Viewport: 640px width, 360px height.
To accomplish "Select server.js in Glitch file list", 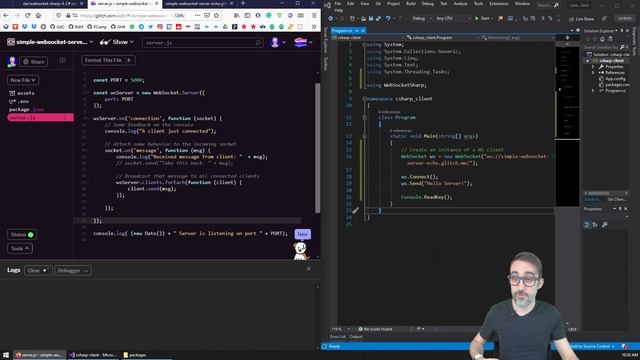I will click(40, 118).
